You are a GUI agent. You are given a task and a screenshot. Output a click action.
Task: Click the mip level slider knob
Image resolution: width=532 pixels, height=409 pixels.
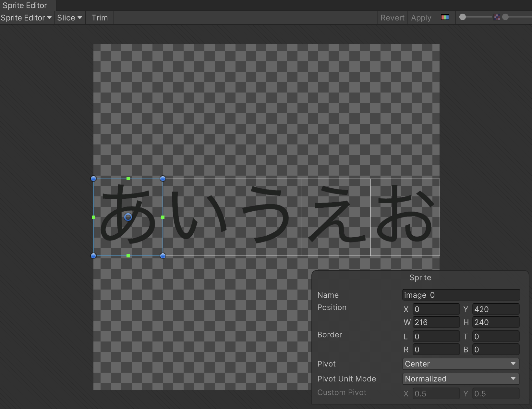[505, 17]
